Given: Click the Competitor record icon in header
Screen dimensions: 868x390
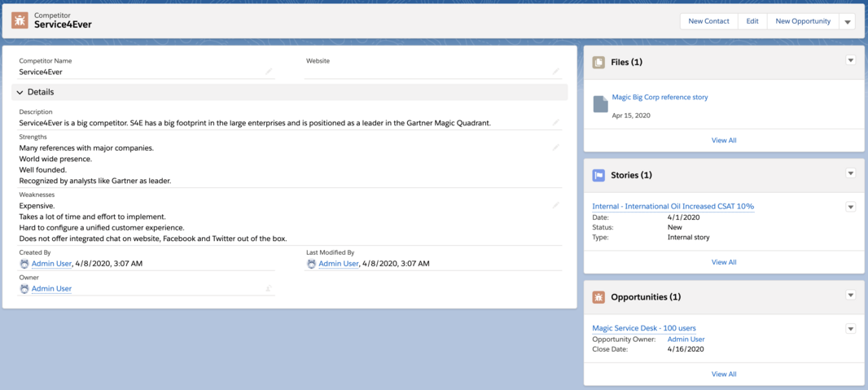Looking at the screenshot, I should tap(20, 21).
